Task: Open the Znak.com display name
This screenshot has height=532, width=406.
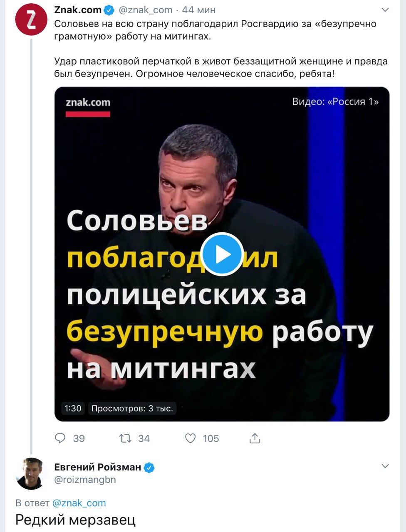Action: point(78,10)
